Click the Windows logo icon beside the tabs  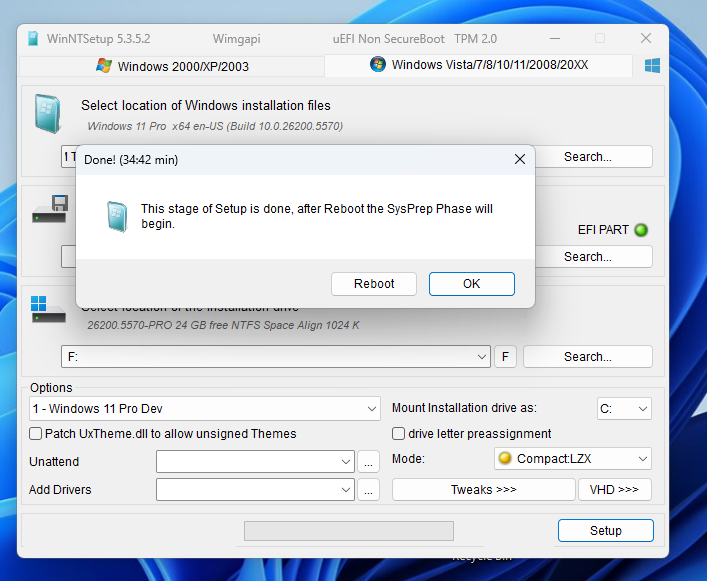click(x=652, y=66)
